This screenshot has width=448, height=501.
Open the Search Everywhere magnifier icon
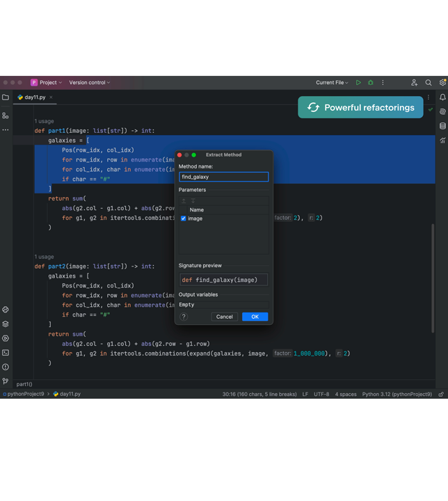click(x=429, y=83)
